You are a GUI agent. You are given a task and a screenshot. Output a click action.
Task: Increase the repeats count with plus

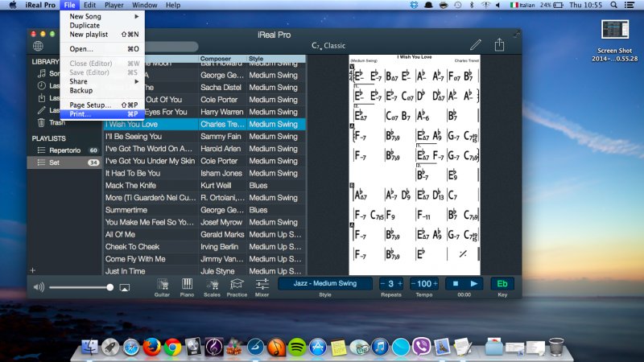point(400,283)
